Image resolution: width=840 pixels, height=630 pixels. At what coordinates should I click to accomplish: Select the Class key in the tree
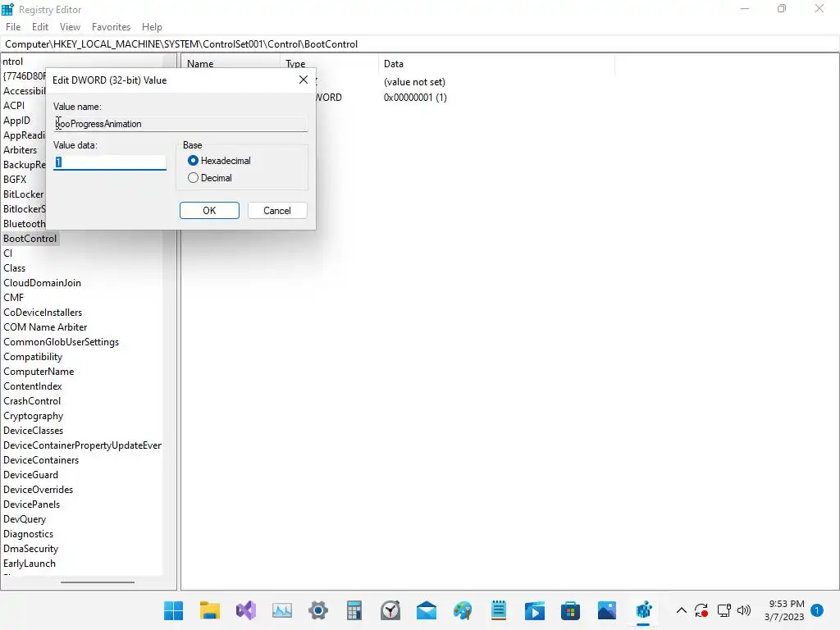click(x=15, y=268)
